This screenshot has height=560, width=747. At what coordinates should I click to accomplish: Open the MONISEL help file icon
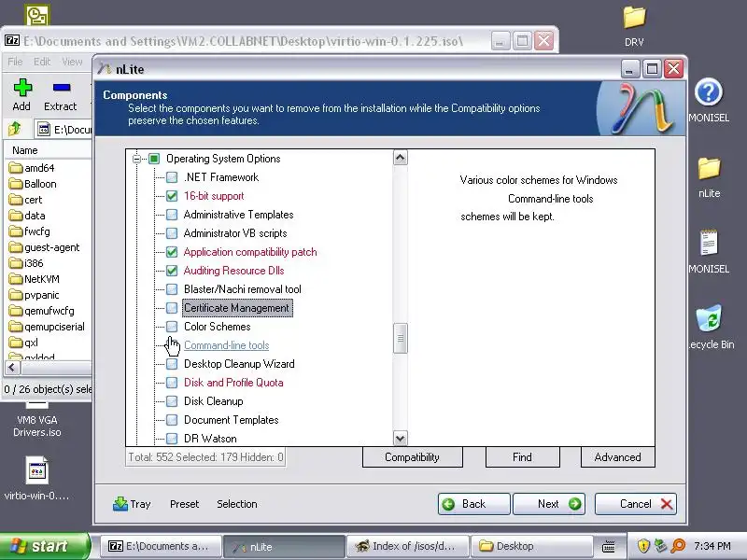709,92
